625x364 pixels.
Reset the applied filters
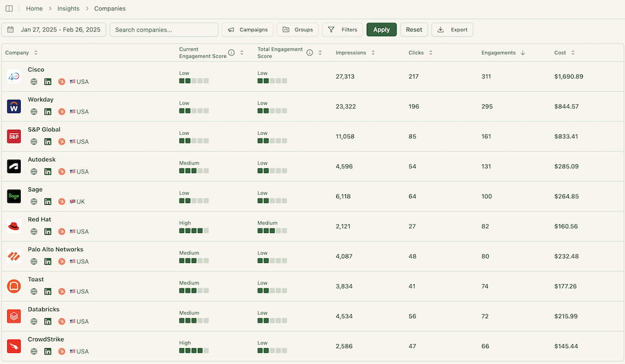tap(414, 29)
